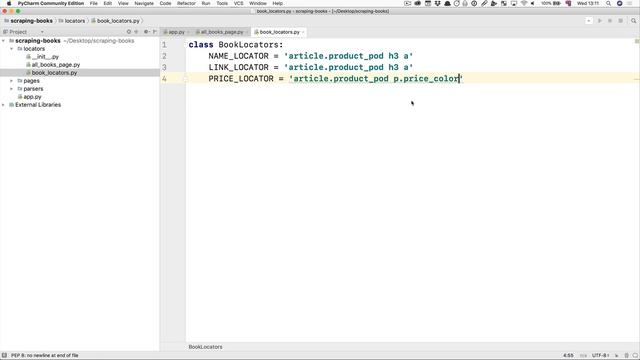Close the book_locators.py tab

(303, 32)
